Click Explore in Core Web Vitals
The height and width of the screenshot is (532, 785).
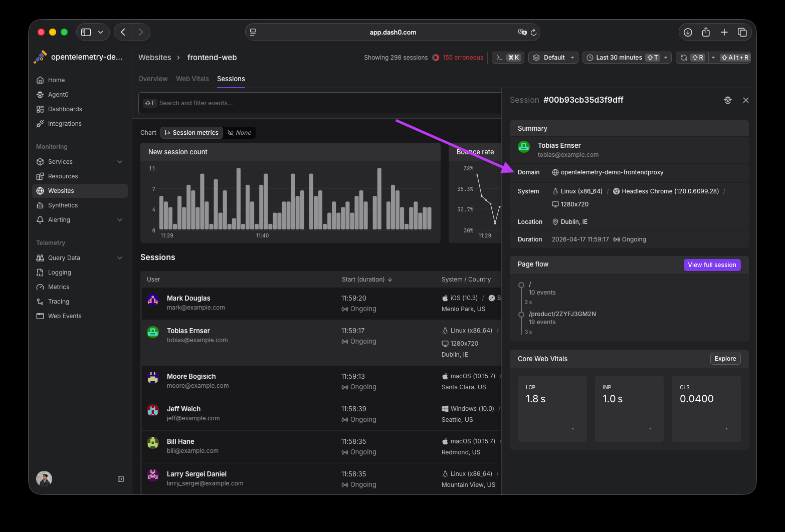point(725,359)
